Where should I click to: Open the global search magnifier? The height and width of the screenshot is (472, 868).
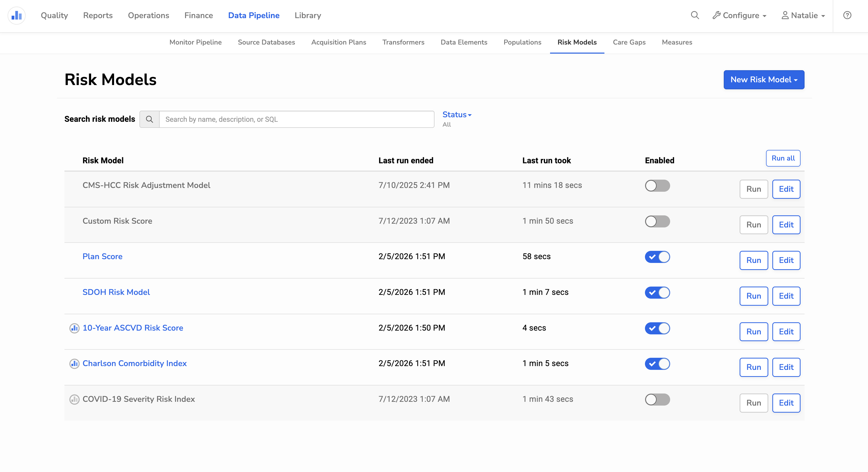tap(695, 16)
